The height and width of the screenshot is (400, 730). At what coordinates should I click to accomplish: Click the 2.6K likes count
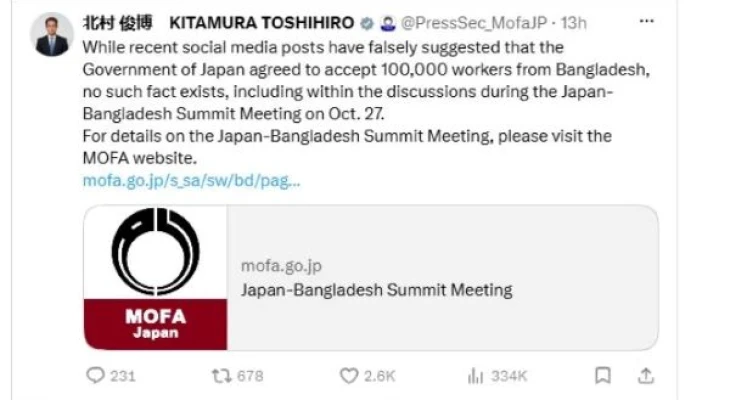pyautogui.click(x=379, y=376)
